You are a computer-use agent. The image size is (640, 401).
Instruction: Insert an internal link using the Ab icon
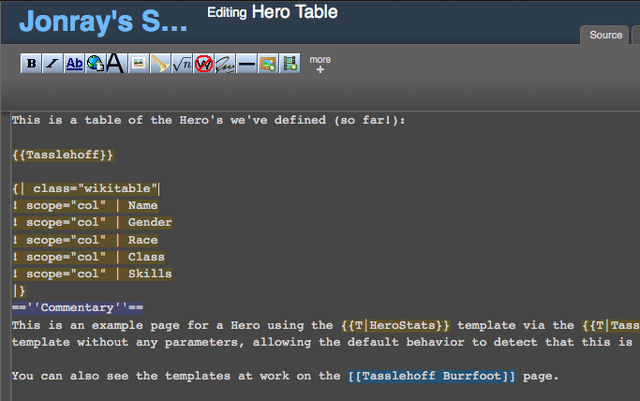[x=74, y=63]
